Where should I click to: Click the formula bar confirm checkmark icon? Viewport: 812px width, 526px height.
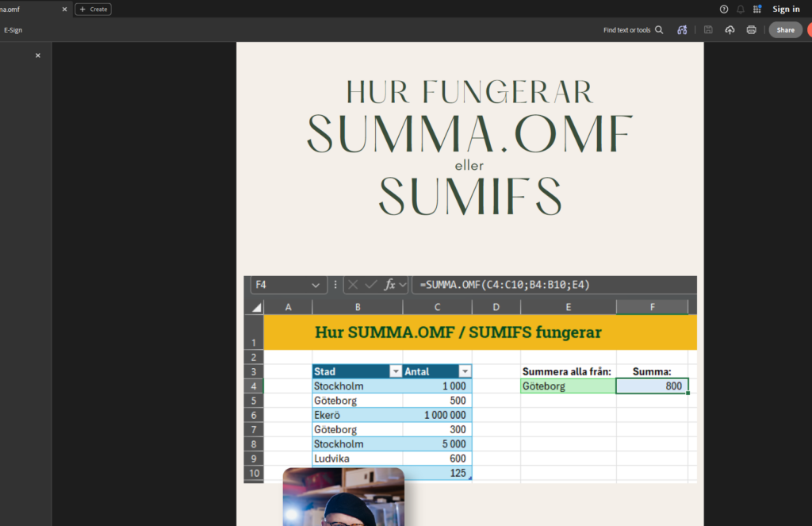(x=371, y=285)
